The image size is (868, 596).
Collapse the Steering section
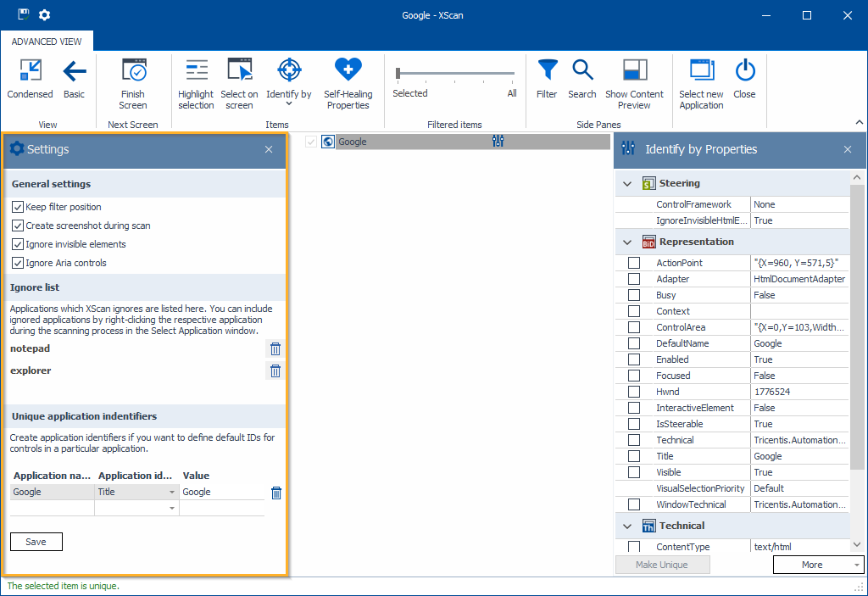(x=627, y=183)
